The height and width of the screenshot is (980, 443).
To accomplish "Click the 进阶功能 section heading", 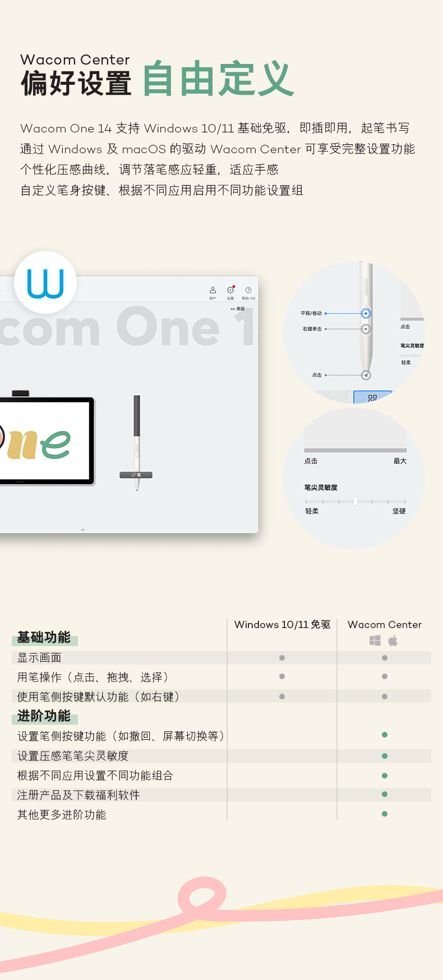I will tap(44, 716).
